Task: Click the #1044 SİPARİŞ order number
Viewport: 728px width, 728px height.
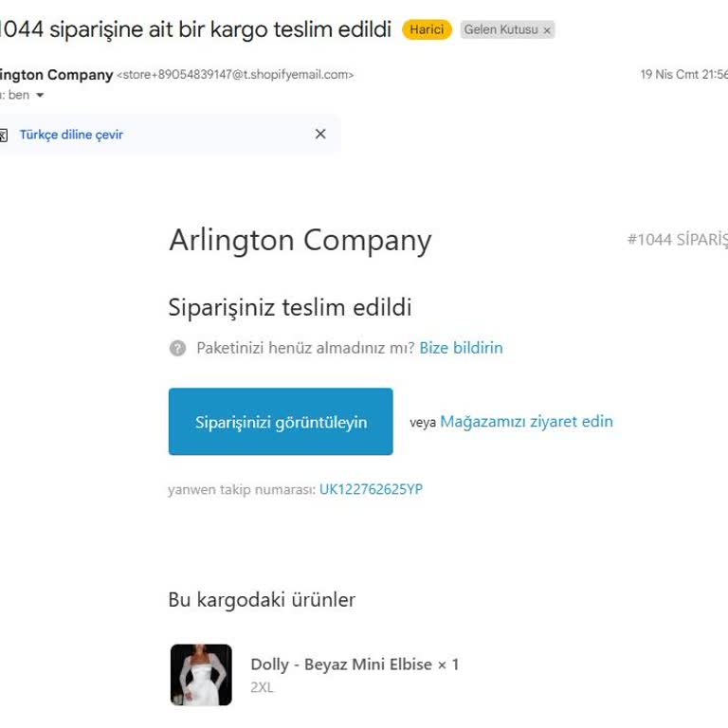Action: coord(677,240)
